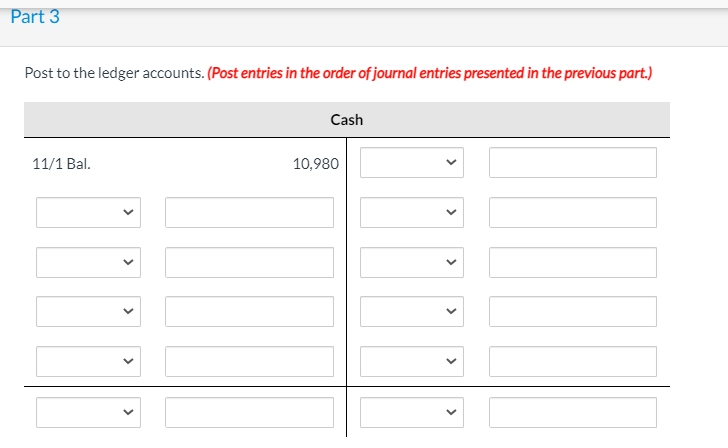
Task: Click first debit amount field below 11/1 Bal.
Action: click(249, 212)
